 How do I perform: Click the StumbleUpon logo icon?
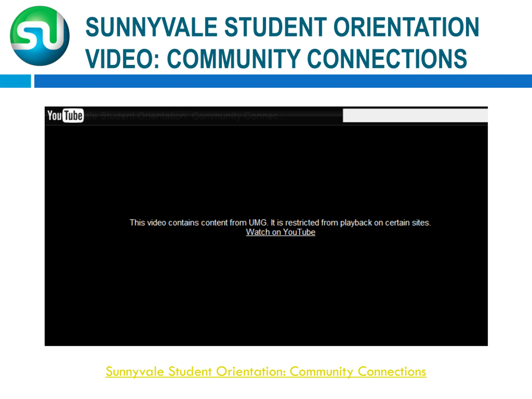(40, 36)
